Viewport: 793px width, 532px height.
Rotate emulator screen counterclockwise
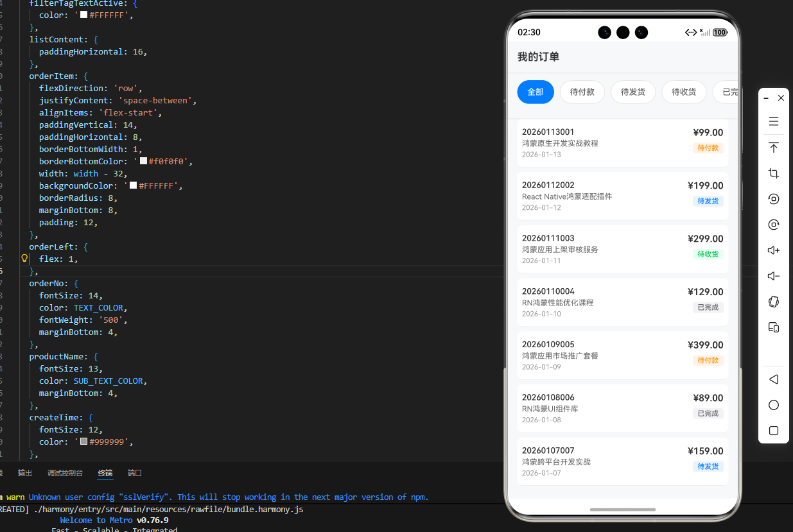pyautogui.click(x=774, y=199)
